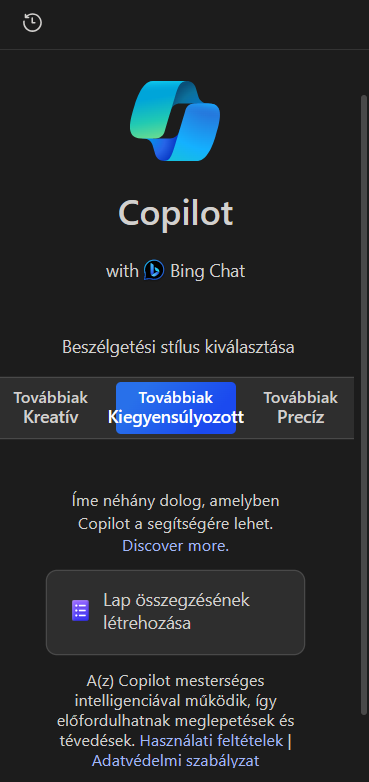Select the Precíz conversation style
Viewport: 369px width, 782px height.
300,407
